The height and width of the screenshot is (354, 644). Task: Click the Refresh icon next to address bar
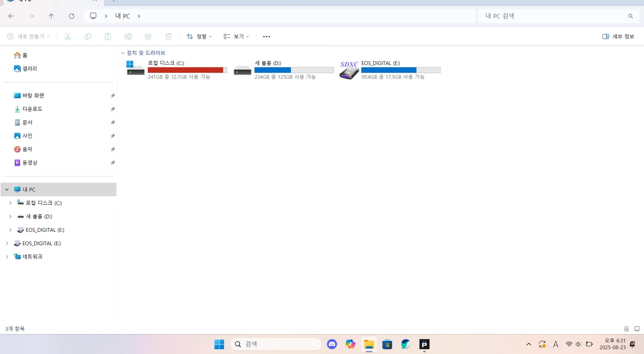(71, 16)
